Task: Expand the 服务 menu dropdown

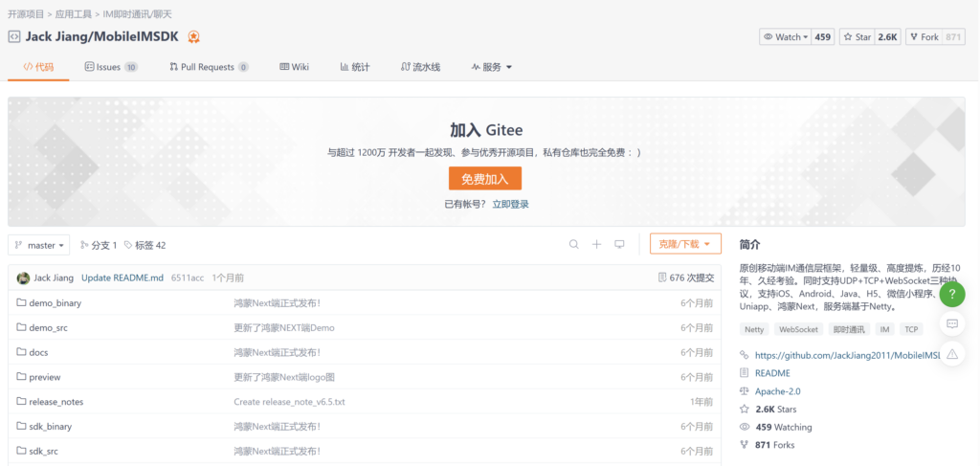Action: point(492,67)
